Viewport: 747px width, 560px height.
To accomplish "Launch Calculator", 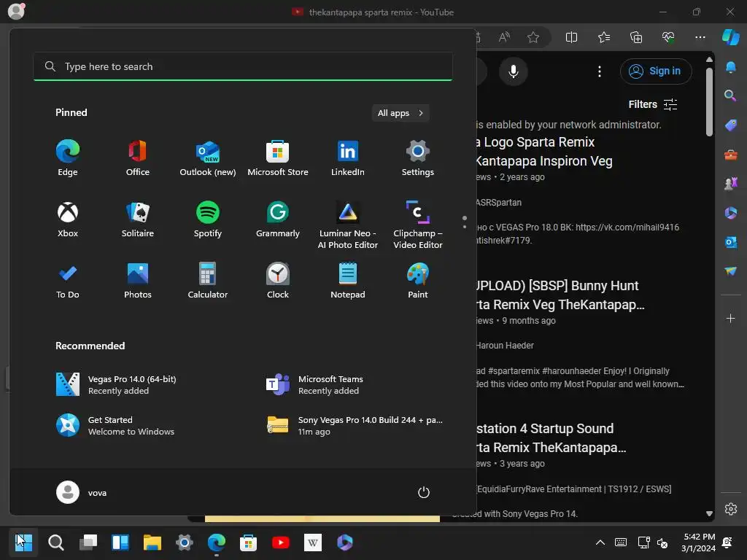I will coord(208,281).
